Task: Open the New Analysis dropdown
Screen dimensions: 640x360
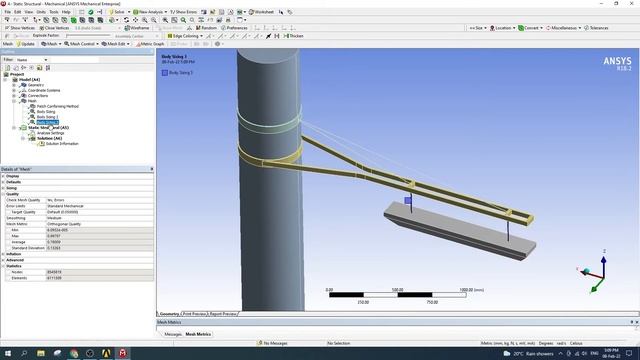Action: [150, 12]
